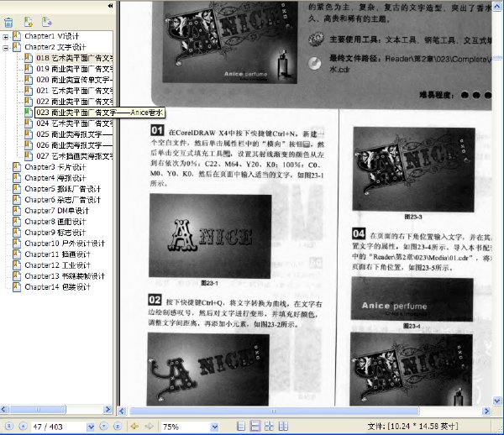Expand Chapter1 VI设计 tree node
The height and width of the screenshot is (435, 504).
[6, 37]
